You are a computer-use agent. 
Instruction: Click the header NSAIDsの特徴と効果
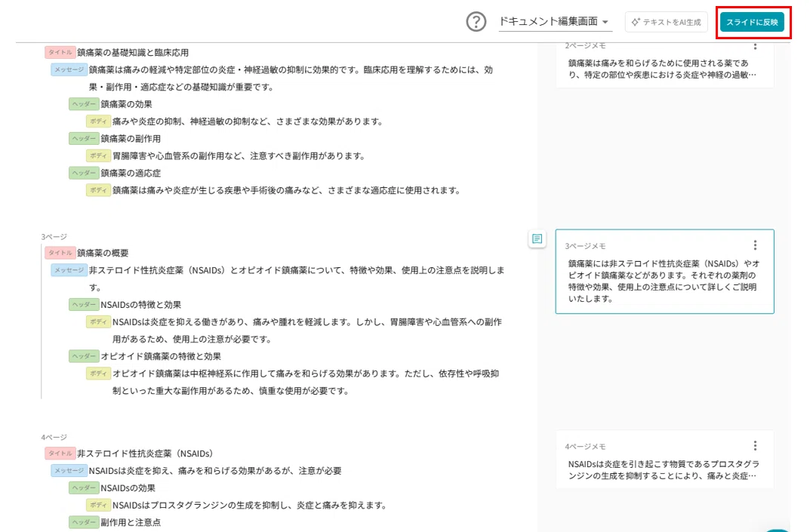[140, 305]
